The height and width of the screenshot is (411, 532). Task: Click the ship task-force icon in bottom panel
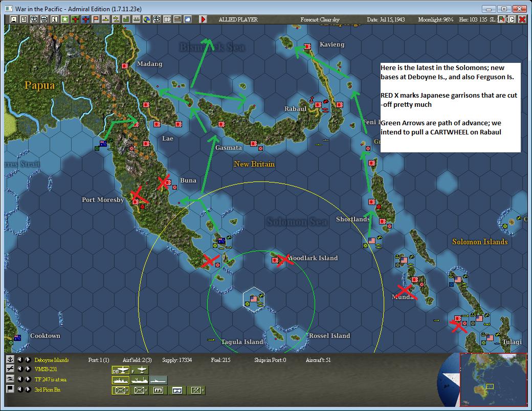[10, 379]
